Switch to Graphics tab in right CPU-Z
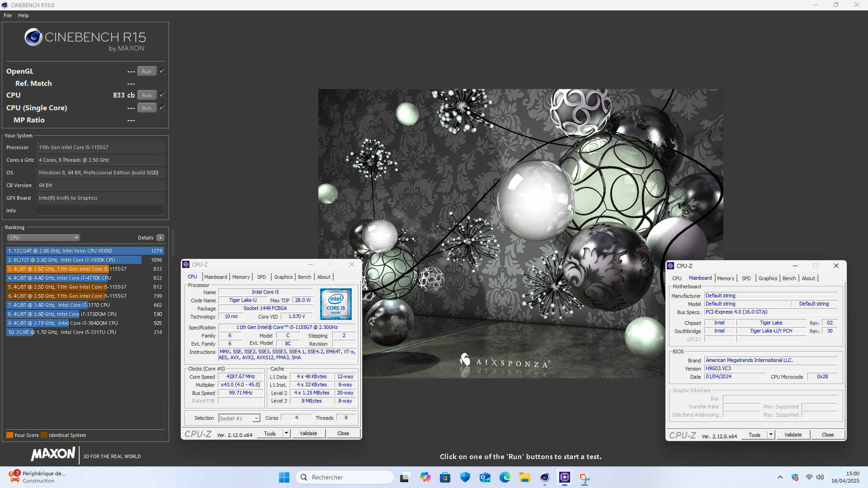Image resolution: width=868 pixels, height=488 pixels. click(x=768, y=278)
